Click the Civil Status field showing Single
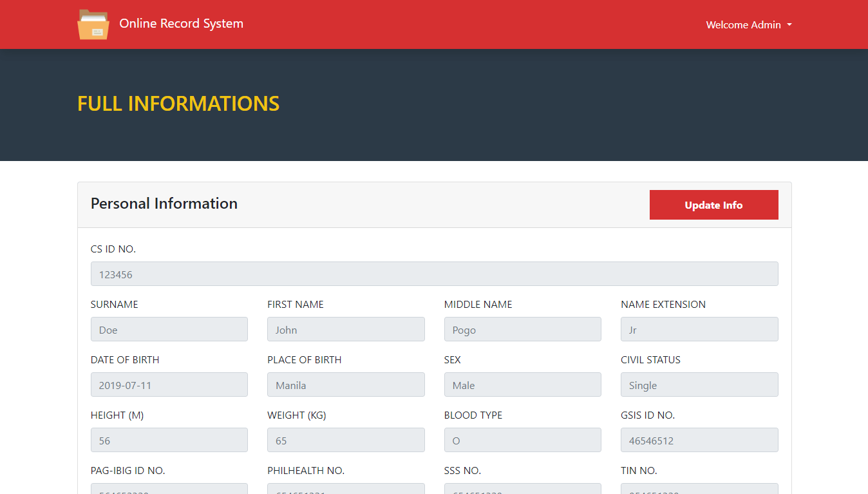The image size is (868, 494). click(x=699, y=385)
